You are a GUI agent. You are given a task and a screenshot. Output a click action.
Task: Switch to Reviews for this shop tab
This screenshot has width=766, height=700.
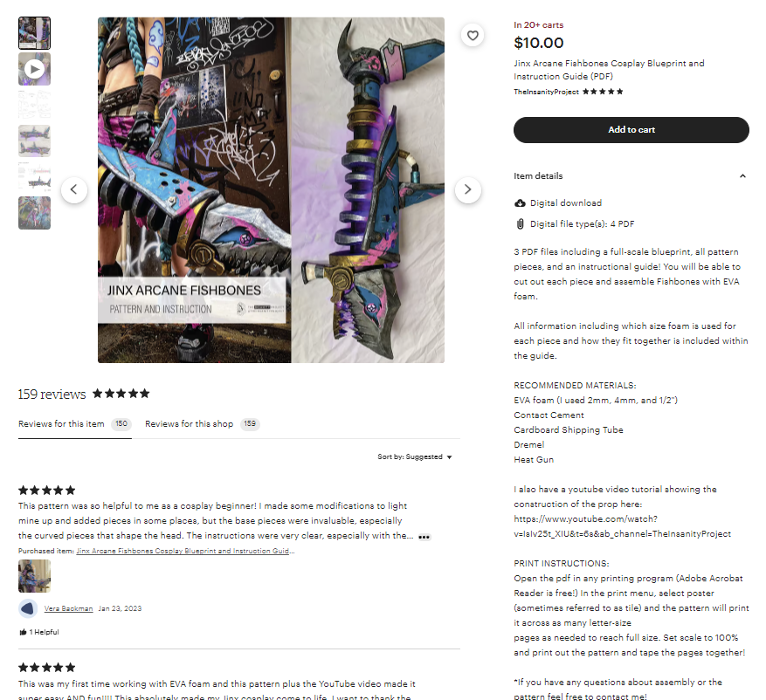pos(203,423)
